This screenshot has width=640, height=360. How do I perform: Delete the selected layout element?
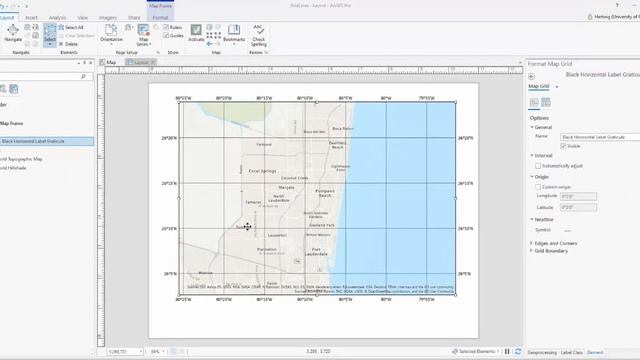pos(68,44)
